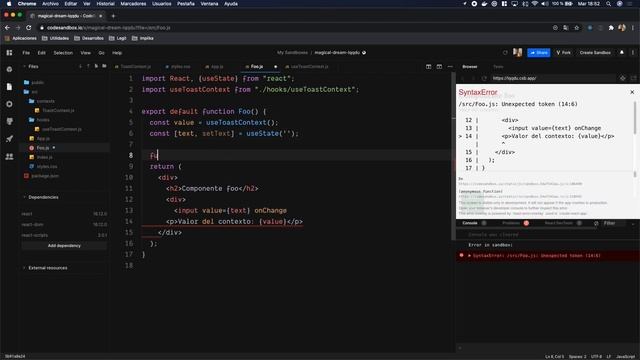
Task: Collapse the Files section
Action: [x=31, y=66]
